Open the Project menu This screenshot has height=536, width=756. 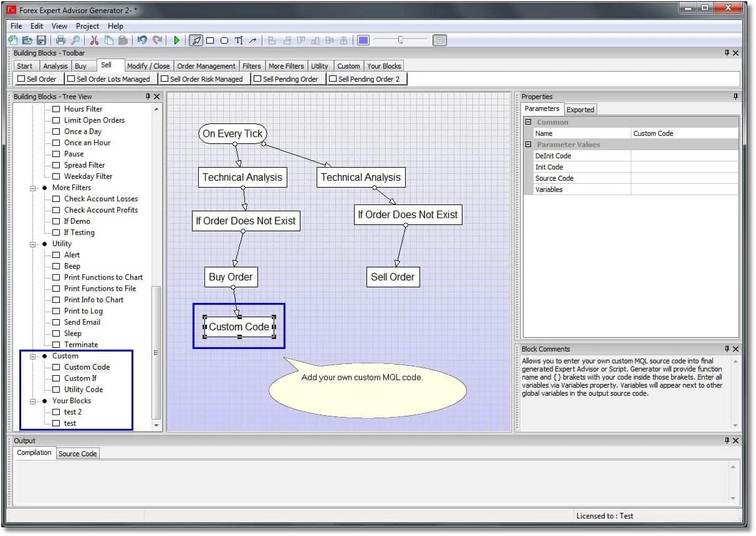87,26
